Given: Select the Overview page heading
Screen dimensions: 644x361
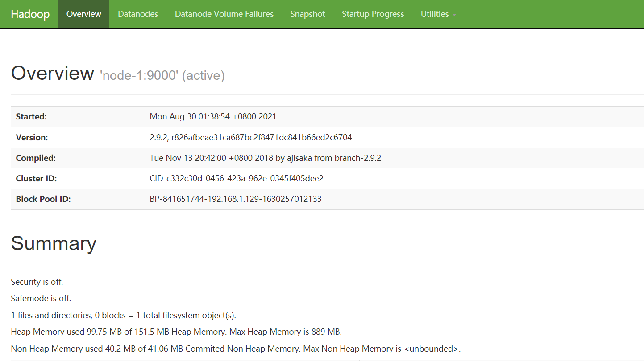Looking at the screenshot, I should 53,73.
